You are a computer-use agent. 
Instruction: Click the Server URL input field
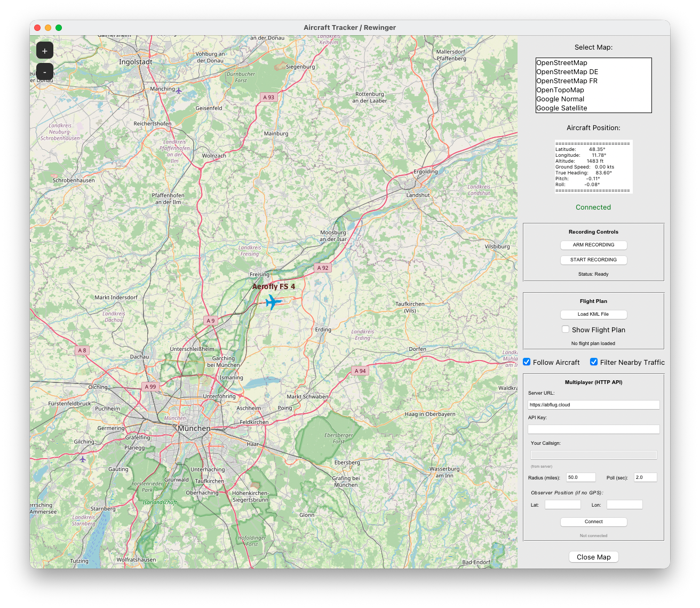click(593, 404)
